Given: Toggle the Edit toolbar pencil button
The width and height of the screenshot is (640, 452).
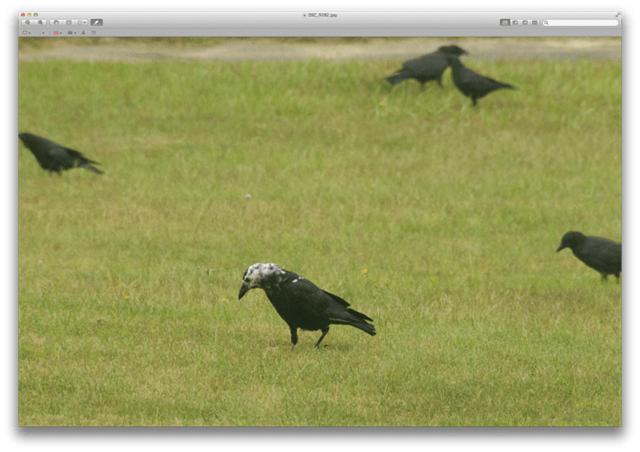Looking at the screenshot, I should pyautogui.click(x=96, y=22).
